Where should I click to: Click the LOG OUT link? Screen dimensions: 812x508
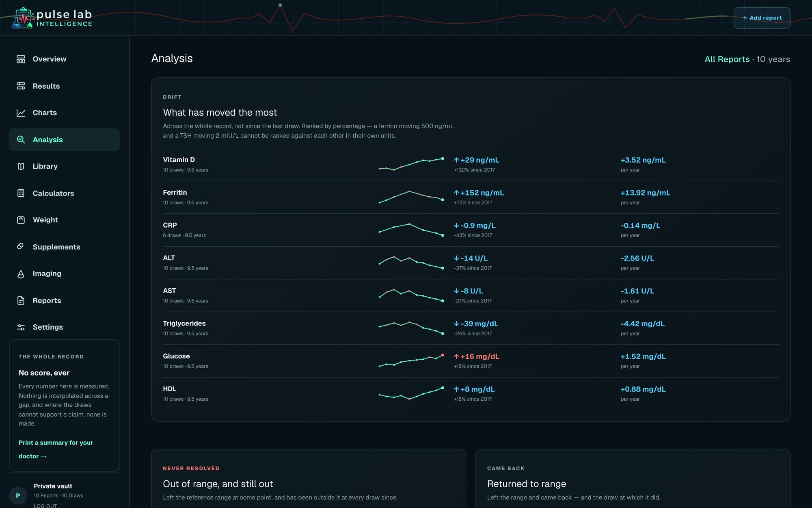45,506
